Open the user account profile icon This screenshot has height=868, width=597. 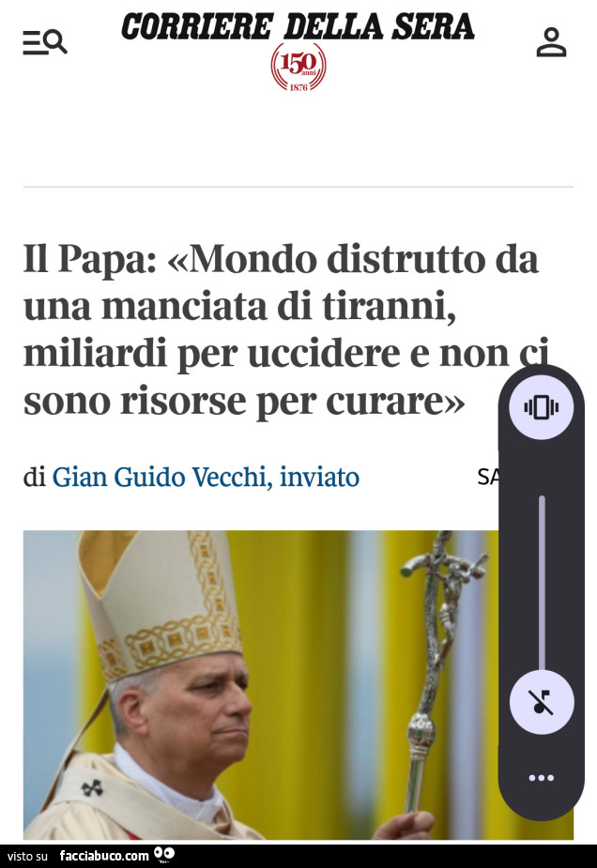[x=551, y=42]
